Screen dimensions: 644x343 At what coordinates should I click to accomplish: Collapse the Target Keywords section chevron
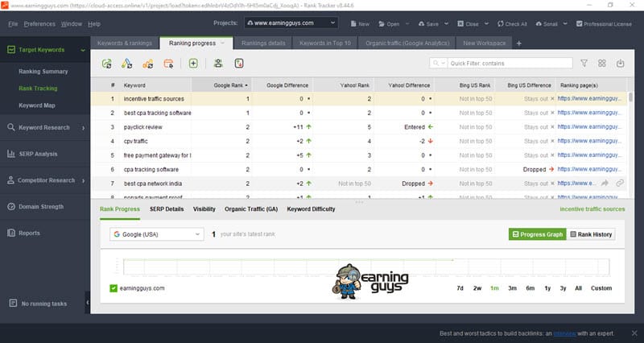(x=83, y=50)
